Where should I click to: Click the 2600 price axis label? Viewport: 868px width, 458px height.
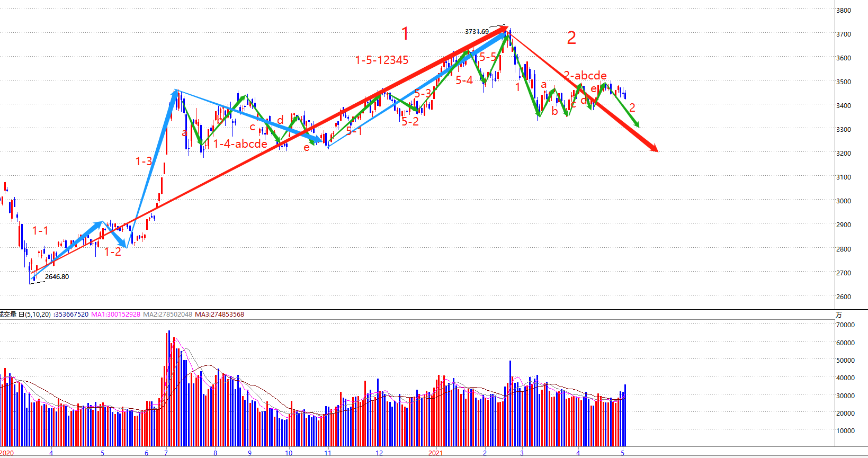pos(844,297)
